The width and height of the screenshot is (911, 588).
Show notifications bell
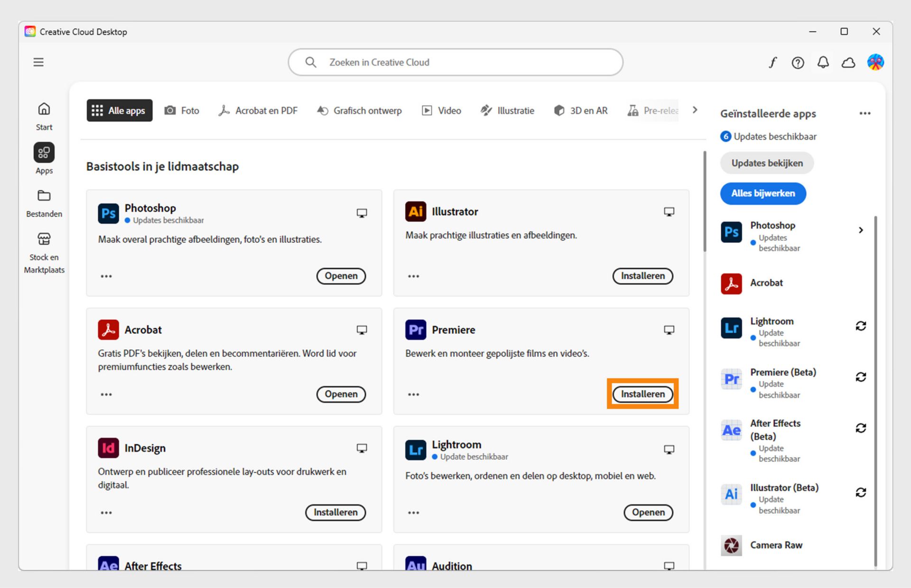(x=823, y=62)
